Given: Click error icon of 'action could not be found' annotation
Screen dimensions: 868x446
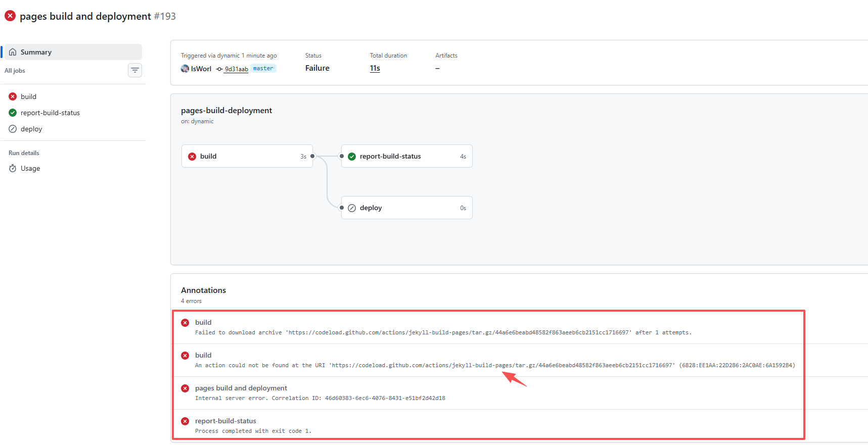Looking at the screenshot, I should 185,356.
